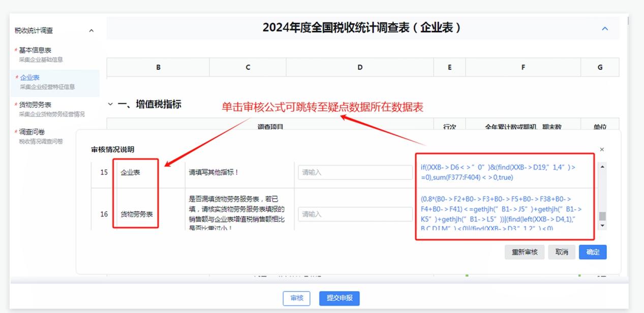Cancel the dialog with 取消
Image resolution: width=644 pixels, height=313 pixels.
(561, 252)
